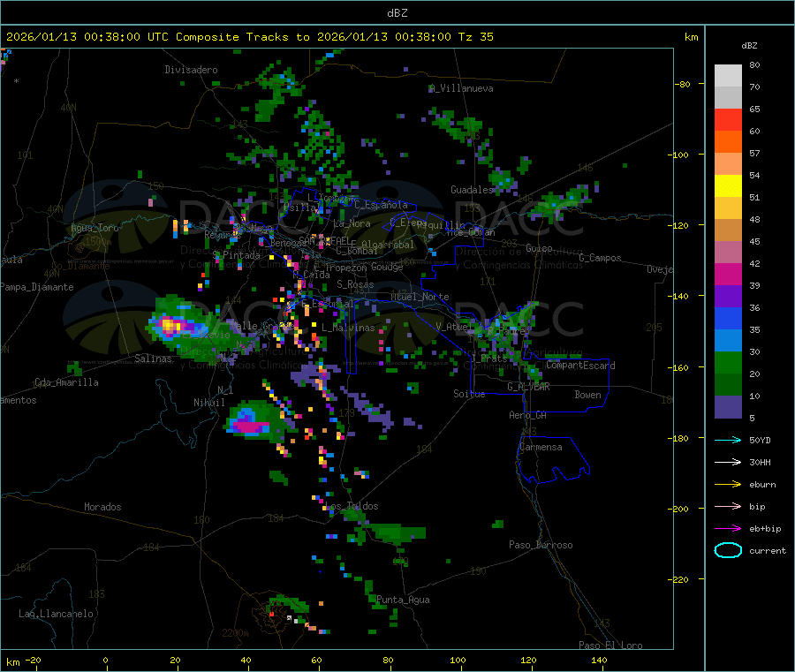Click the 'Aero_GA' map label
The height and width of the screenshot is (672, 795).
[x=528, y=415]
